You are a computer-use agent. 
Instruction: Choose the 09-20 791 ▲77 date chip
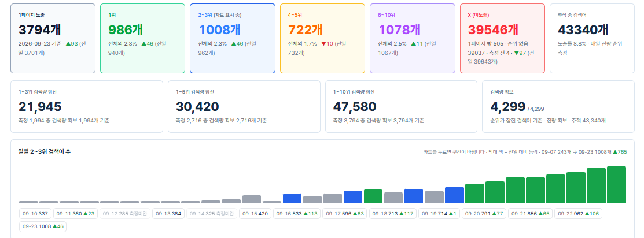pyautogui.click(x=484, y=214)
